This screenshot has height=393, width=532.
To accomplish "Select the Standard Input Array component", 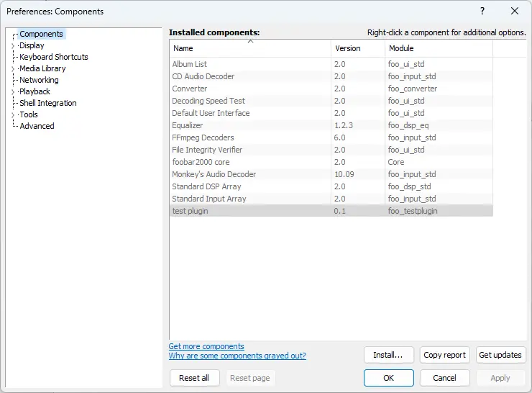I will 331,199.
